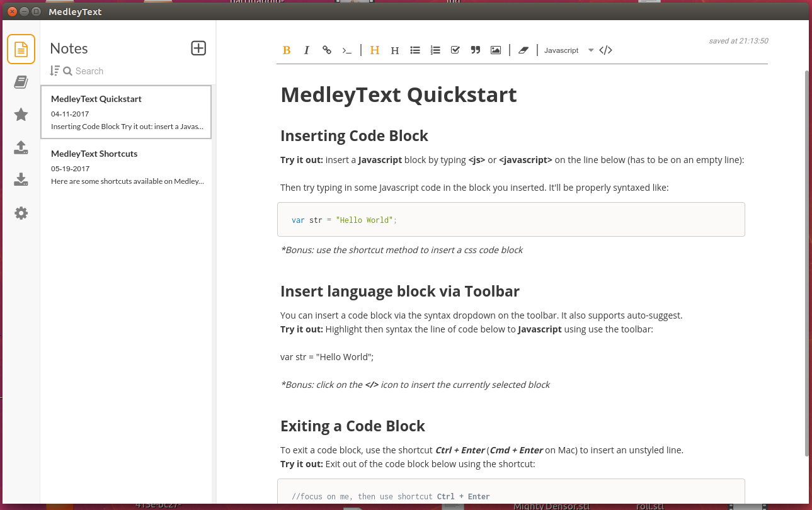Open the Notes view in sidebar
The image size is (812, 510).
pyautogui.click(x=21, y=49)
